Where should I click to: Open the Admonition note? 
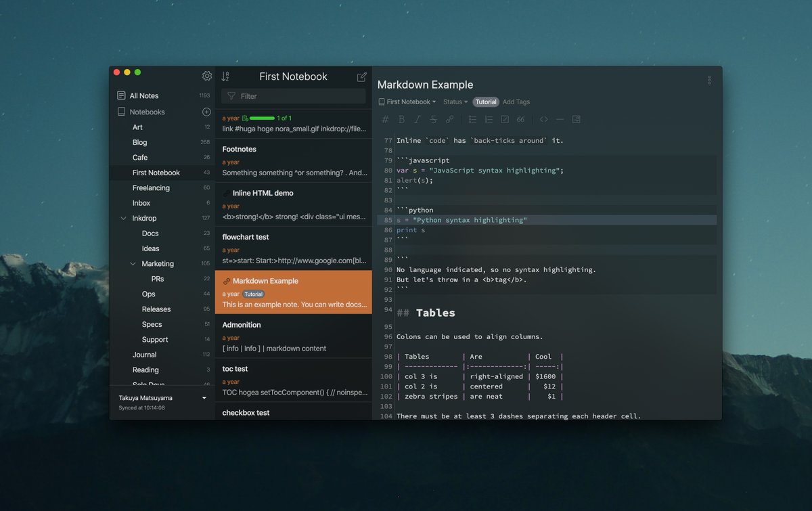pyautogui.click(x=294, y=336)
